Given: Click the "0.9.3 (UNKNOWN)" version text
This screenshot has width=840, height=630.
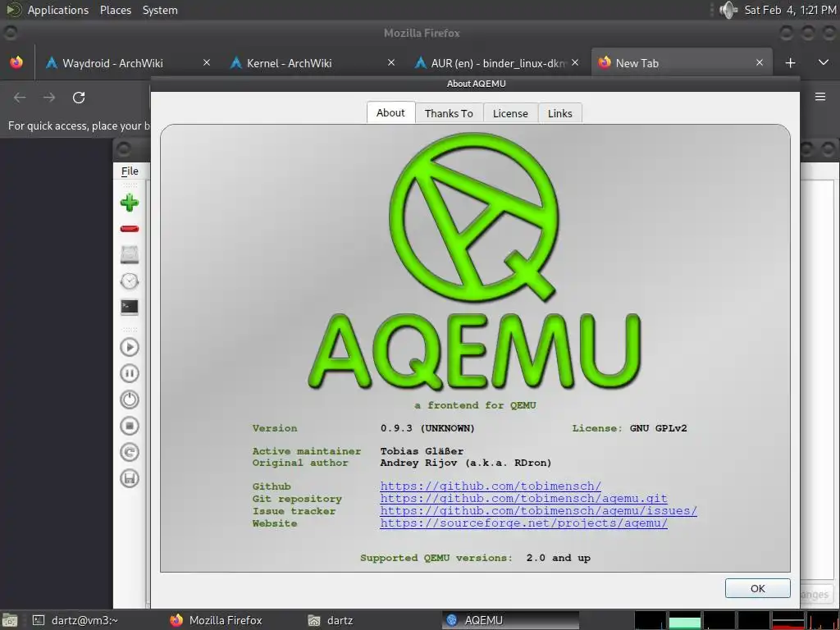Looking at the screenshot, I should point(427,428).
